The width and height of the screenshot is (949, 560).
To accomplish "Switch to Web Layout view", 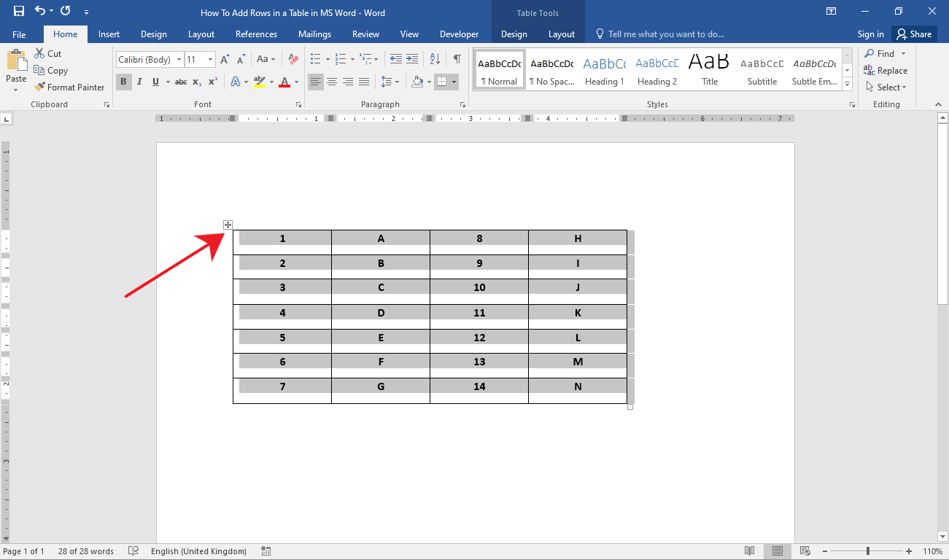I will click(x=805, y=551).
